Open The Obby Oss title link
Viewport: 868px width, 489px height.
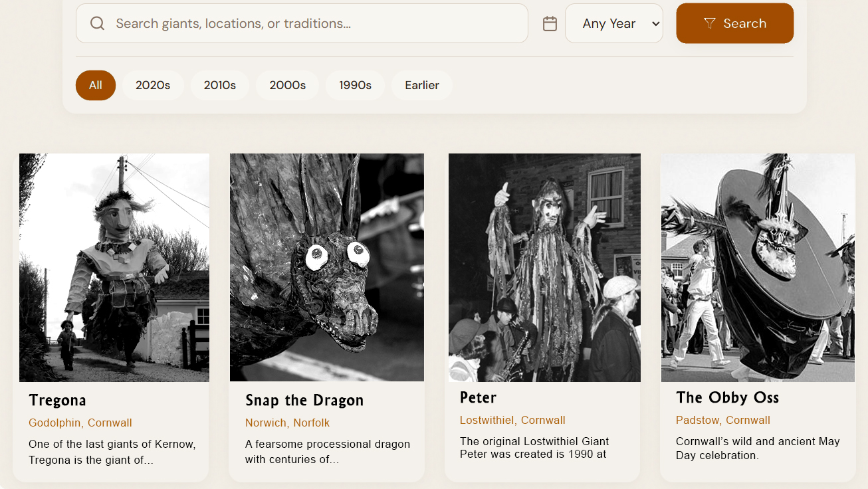727,398
